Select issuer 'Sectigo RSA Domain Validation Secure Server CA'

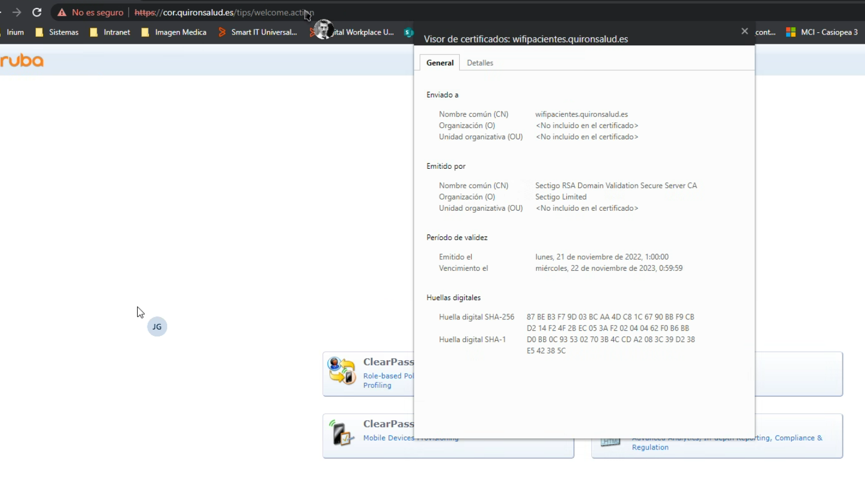point(616,186)
